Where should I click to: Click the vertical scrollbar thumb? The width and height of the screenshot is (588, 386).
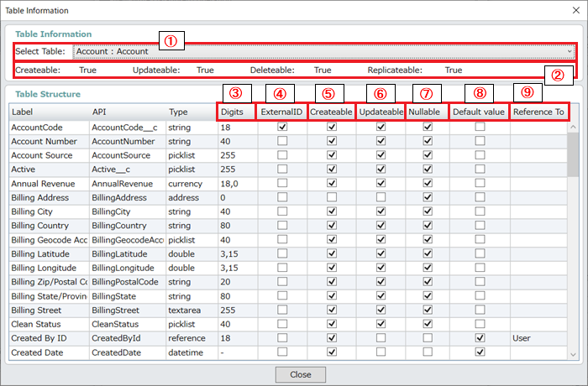coord(573,154)
